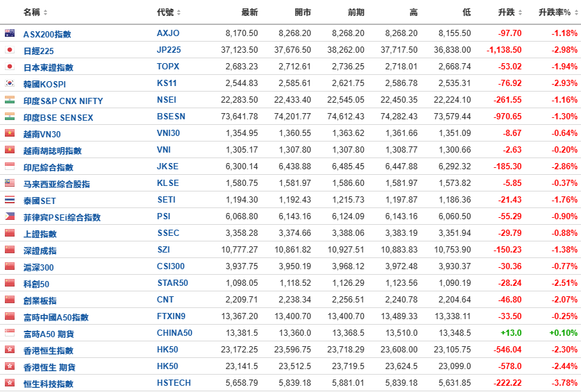581x392 pixels.
Task: Click the Hong Kong flag beside 香港恒生指數
Action: point(10,350)
